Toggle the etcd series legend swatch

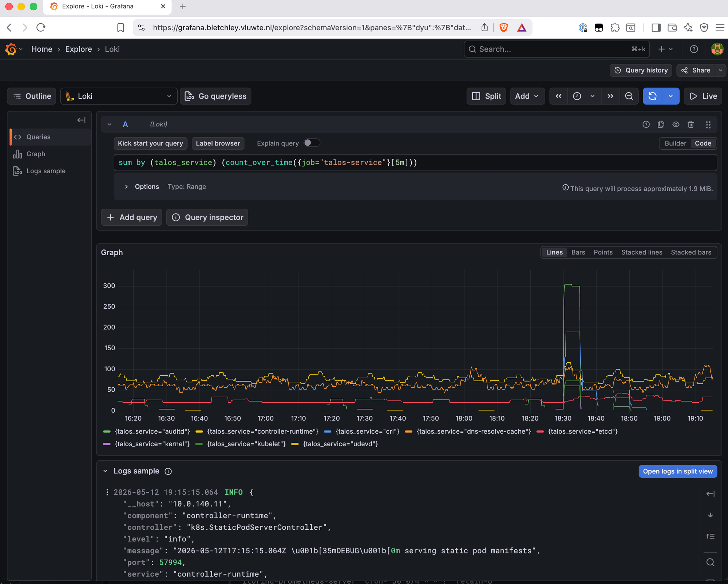click(540, 431)
